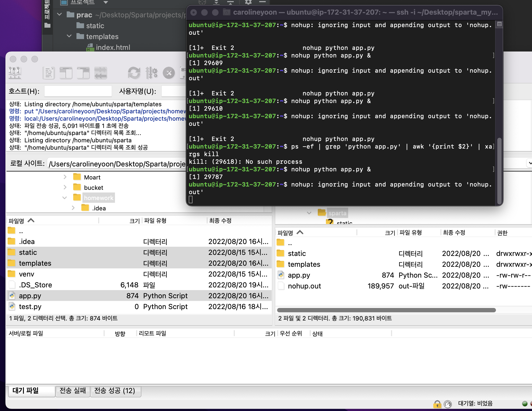532x411 pixels.
Task: Click PyCharm expand all icon
Action: pos(216,2)
